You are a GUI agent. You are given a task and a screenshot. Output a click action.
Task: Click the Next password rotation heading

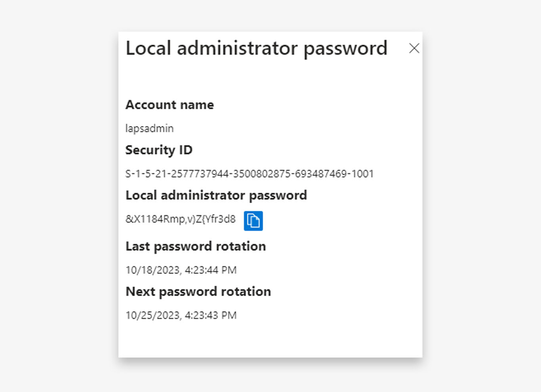pos(198,292)
